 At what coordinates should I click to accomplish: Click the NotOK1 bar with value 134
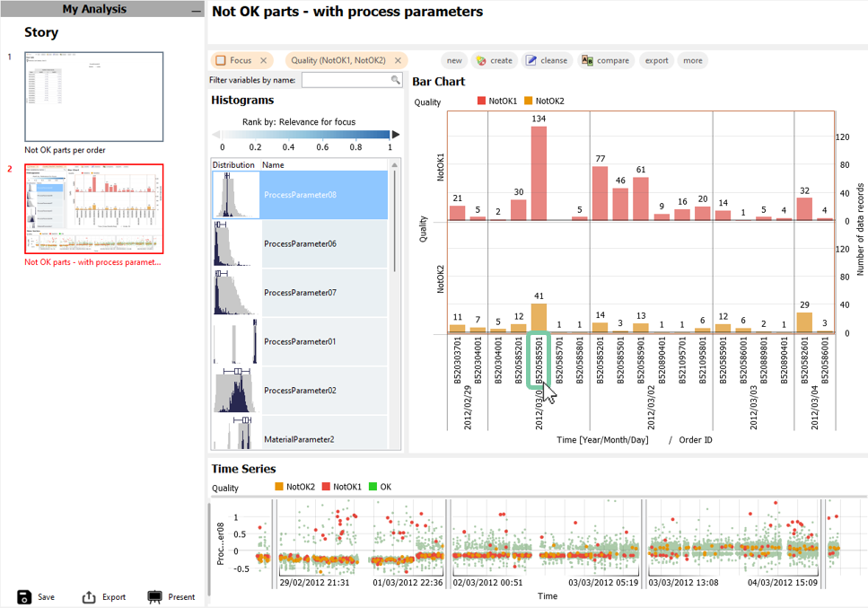click(539, 173)
